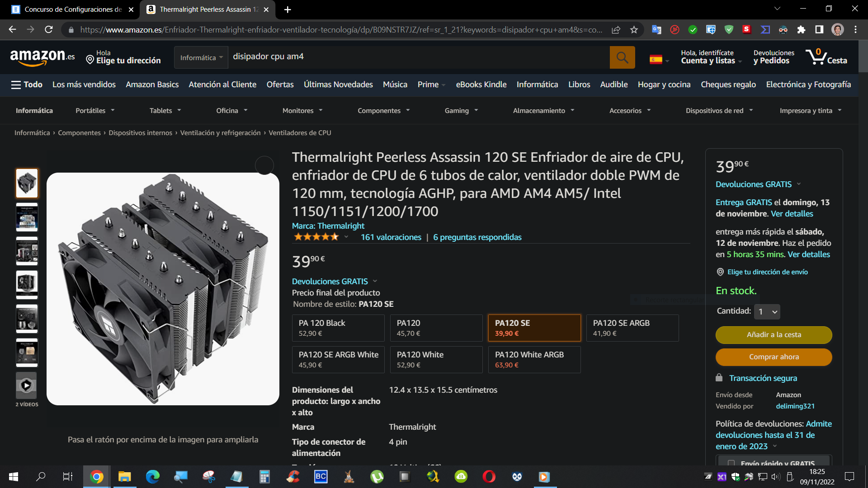
Task: Open the shopping cart Cesta icon
Action: 826,57
